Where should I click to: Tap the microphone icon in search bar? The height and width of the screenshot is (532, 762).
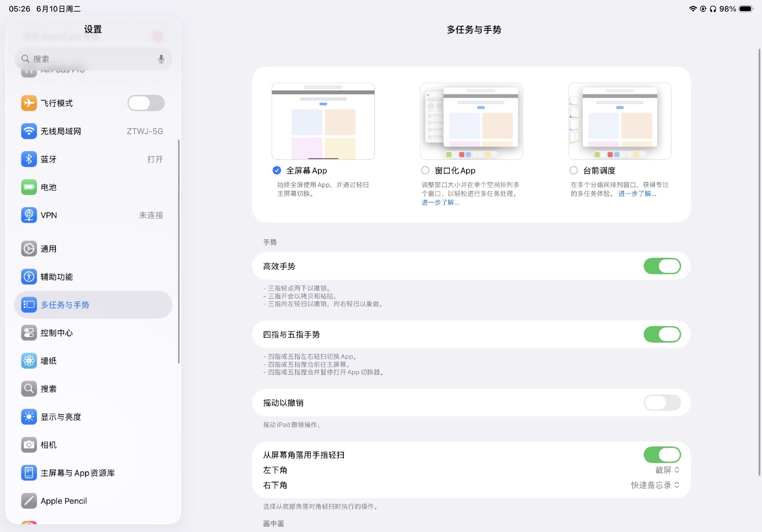click(x=161, y=58)
